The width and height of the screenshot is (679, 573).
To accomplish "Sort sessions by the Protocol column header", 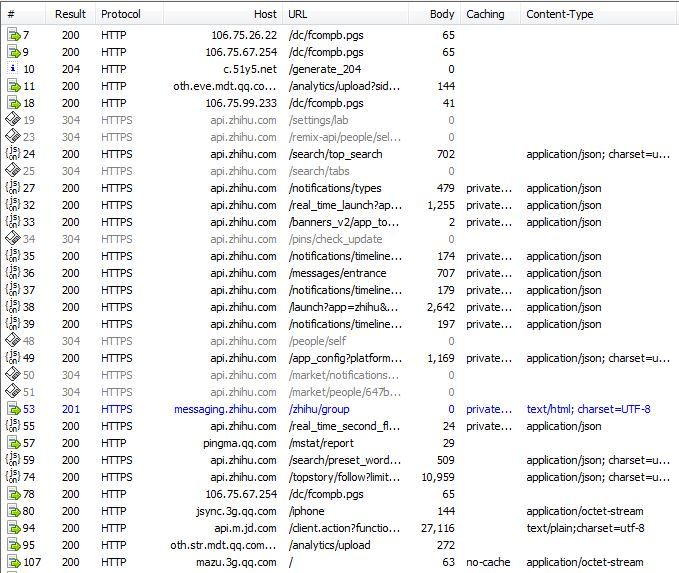I will click(129, 14).
